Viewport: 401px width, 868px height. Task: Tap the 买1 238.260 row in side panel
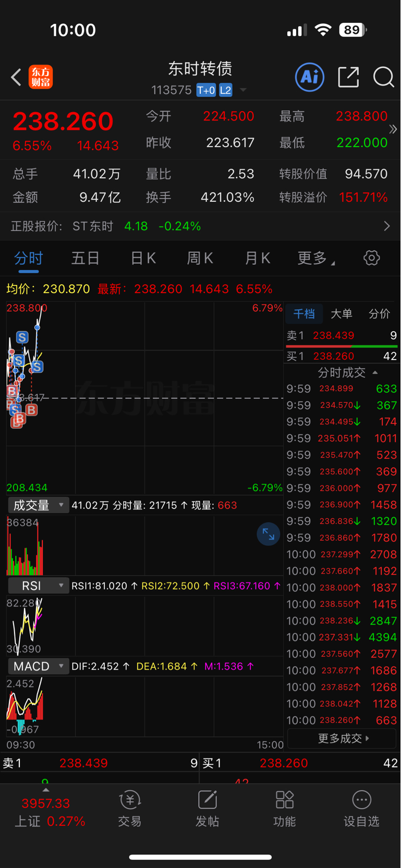[x=342, y=356]
